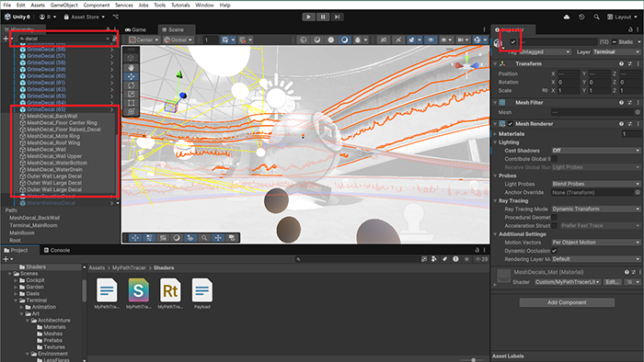Clear the hierarchy search with X
644x362 pixels.
coord(108,39)
